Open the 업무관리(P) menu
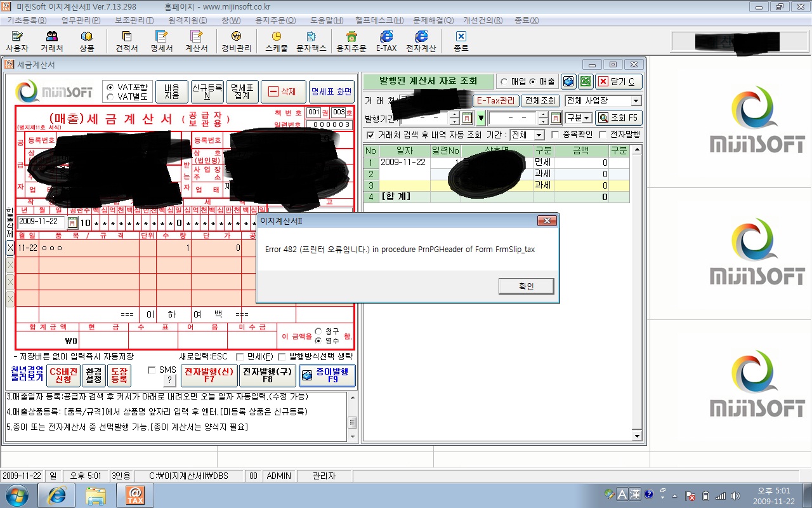The width and height of the screenshot is (812, 508). [x=81, y=20]
